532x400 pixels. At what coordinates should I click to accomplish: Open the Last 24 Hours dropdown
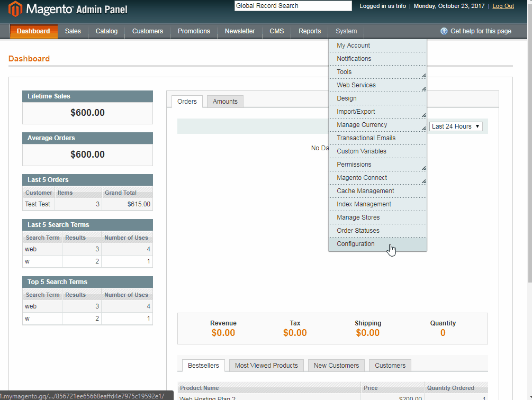point(455,126)
